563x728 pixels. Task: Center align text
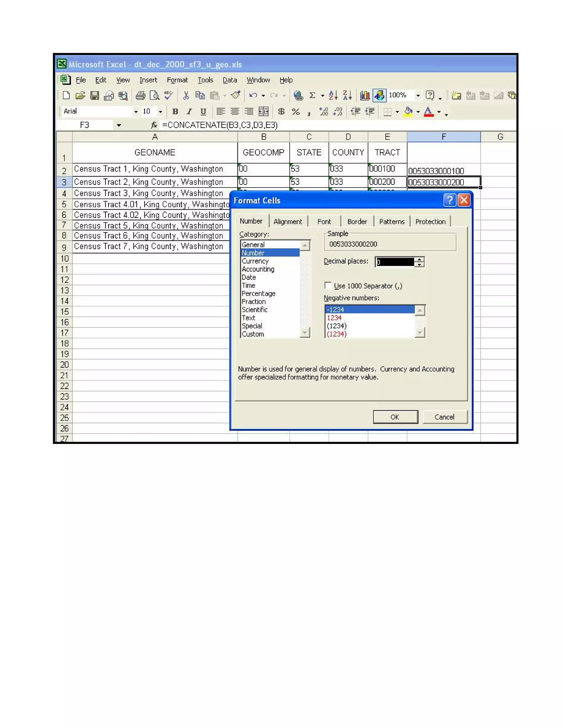click(x=235, y=112)
